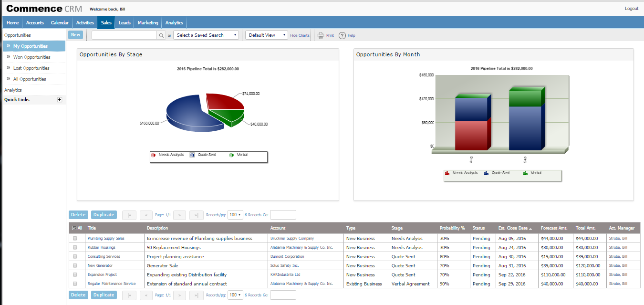Select All Opportunities in sidebar
Viewport: 644px width, 305px height.
[34, 79]
